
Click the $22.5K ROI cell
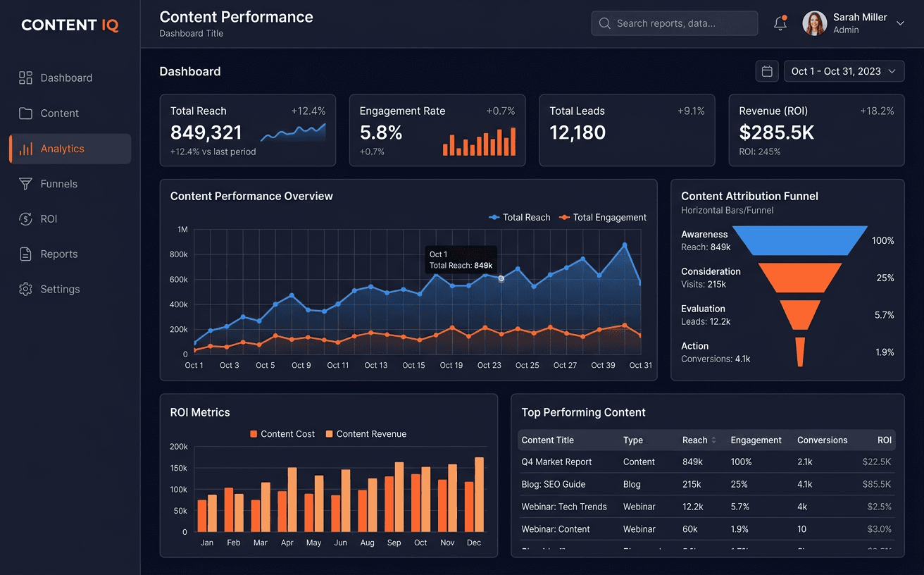pyautogui.click(x=877, y=462)
